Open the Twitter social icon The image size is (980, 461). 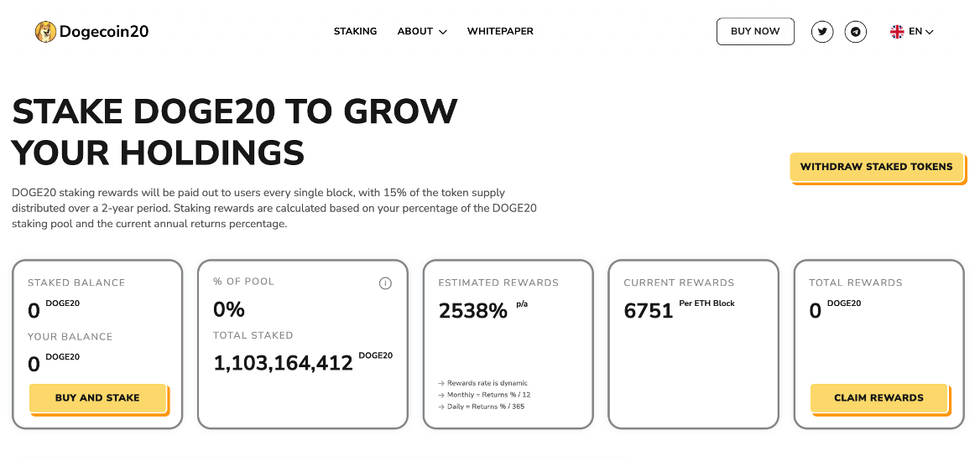(x=822, y=31)
